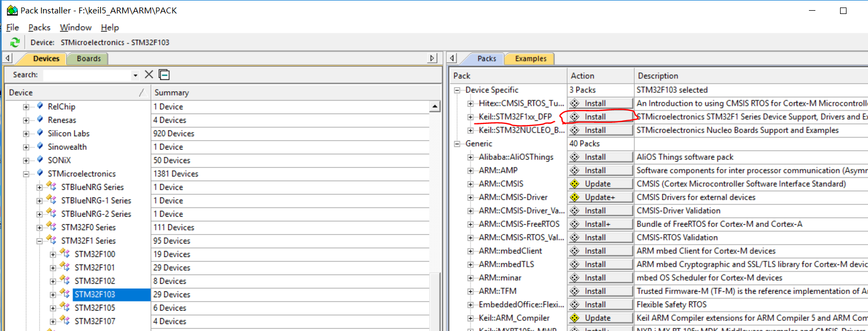
Task: Expand the Keil::STM32F1xx_DFP pack node
Action: 471,117
